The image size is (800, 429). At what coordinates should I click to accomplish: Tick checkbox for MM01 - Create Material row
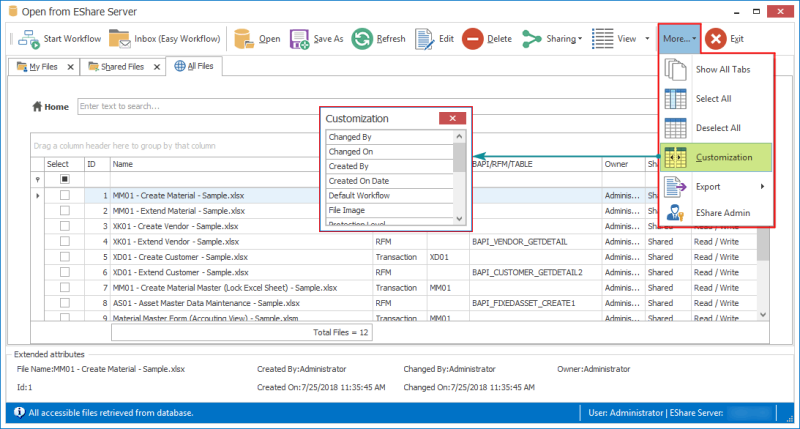click(65, 196)
